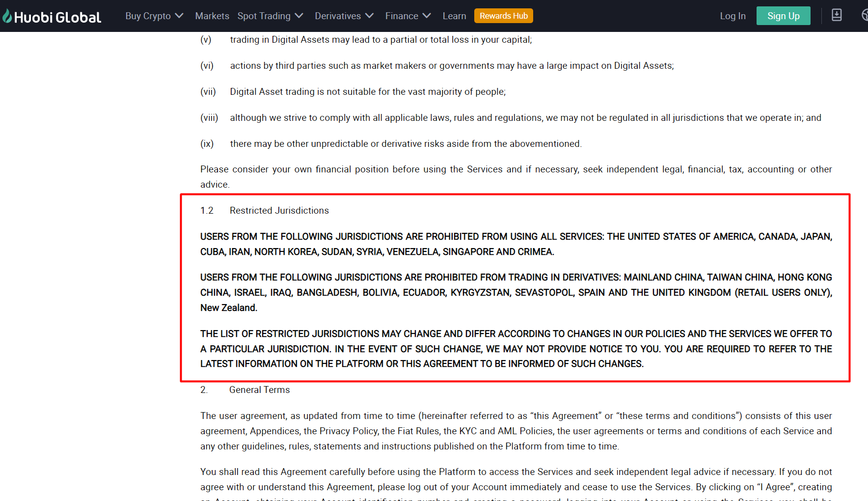
Task: Click the paragraph 'You shall read this Agreement carefully'
Action: (516, 484)
